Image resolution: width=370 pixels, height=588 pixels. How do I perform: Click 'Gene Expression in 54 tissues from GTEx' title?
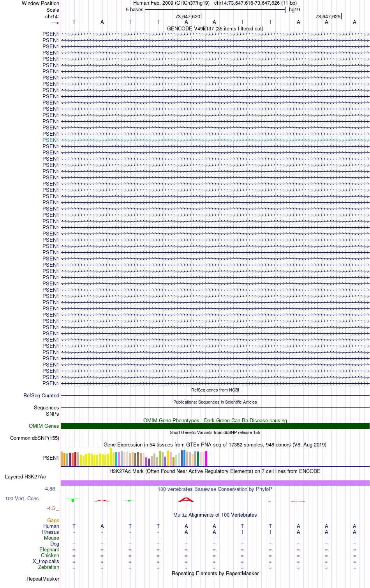click(x=215, y=445)
